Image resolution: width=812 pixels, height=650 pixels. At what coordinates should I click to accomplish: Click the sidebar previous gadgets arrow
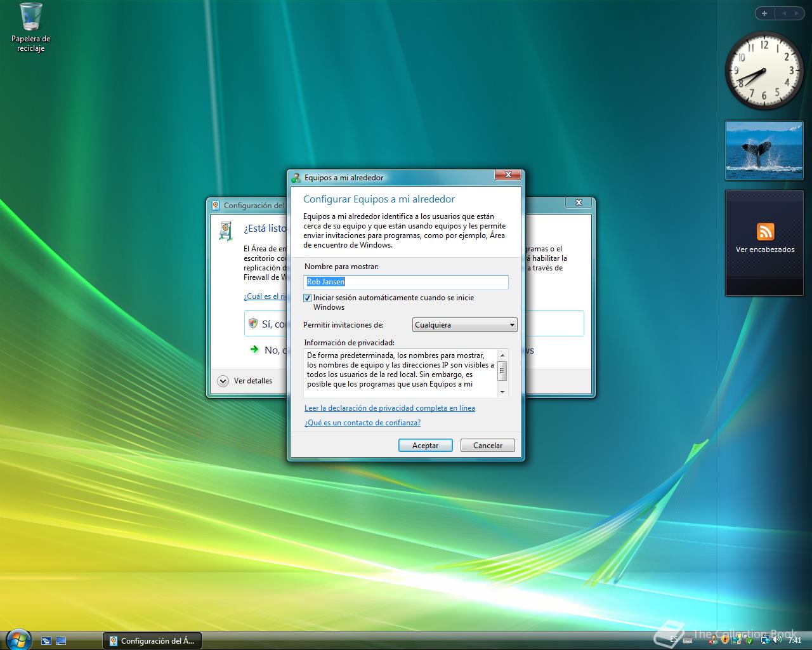pos(783,13)
